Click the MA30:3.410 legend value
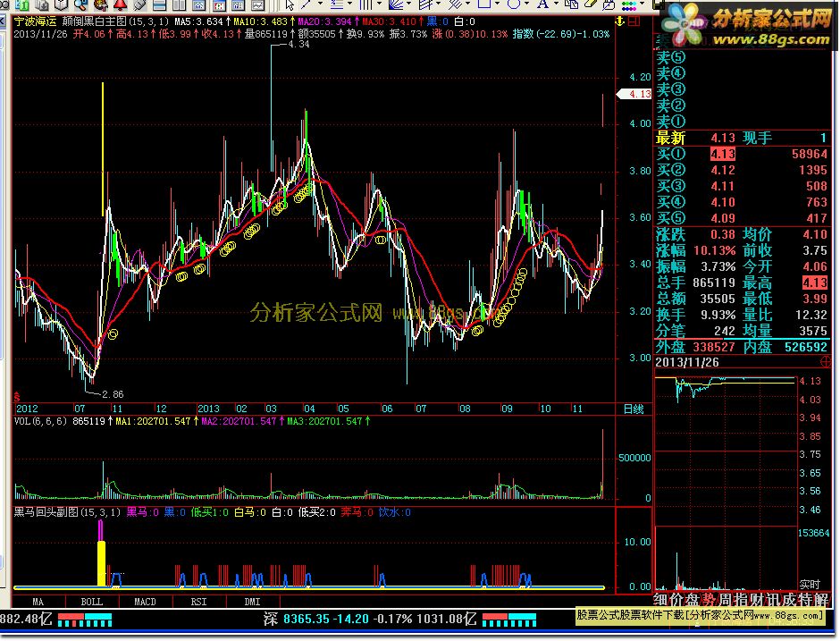840x641 pixels. [x=389, y=21]
